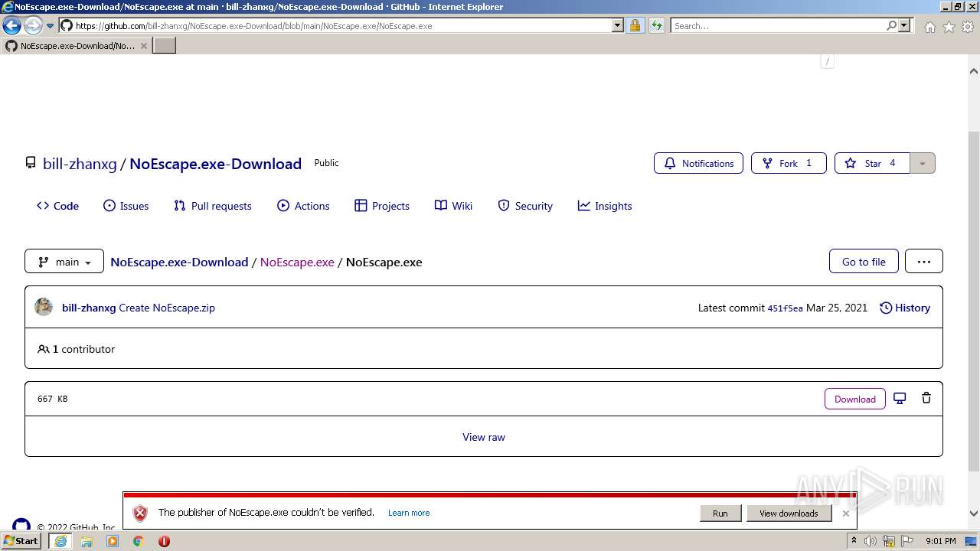Click the browser Forward arrow button
Image resolution: width=980 pixels, height=551 pixels.
click(x=33, y=25)
